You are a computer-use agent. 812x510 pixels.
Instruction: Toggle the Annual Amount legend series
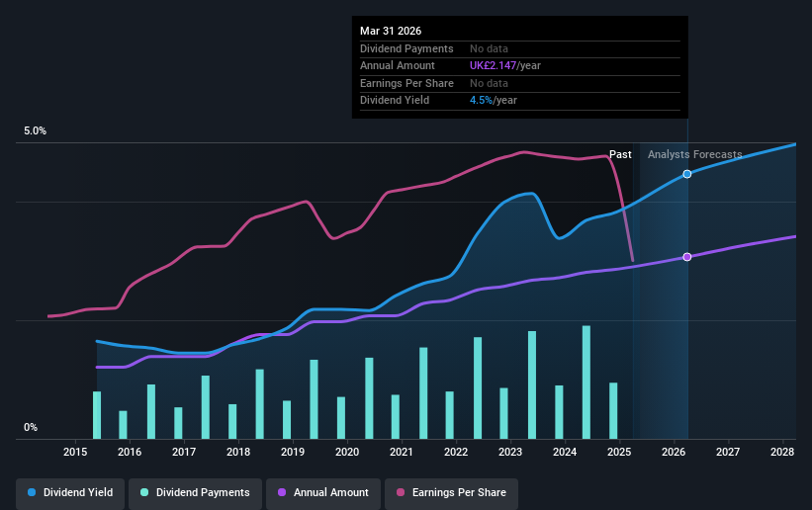tap(323, 493)
